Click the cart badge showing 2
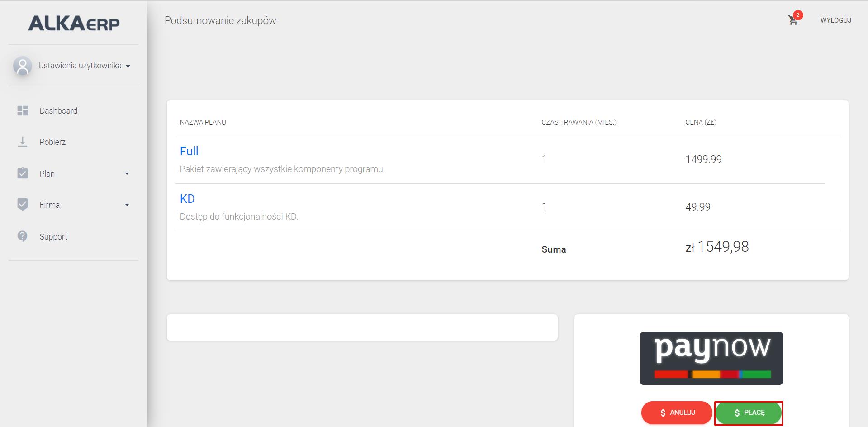The width and height of the screenshot is (868, 427). point(798,15)
